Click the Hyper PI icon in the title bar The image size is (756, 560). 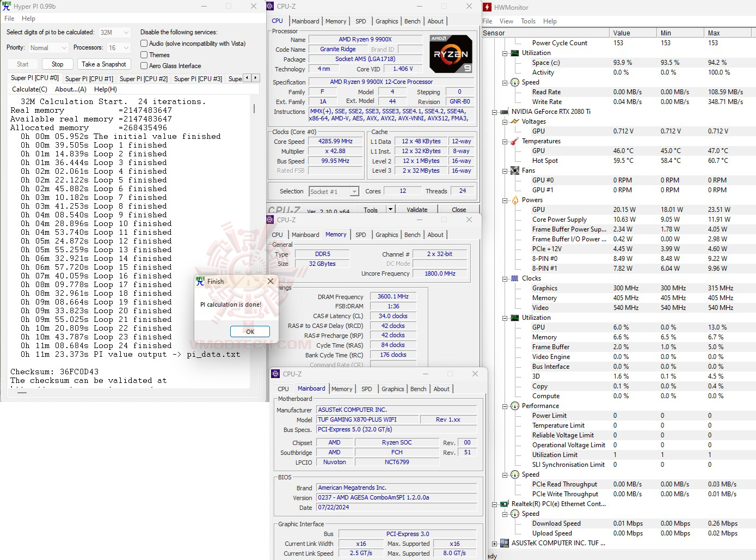coord(6,6)
